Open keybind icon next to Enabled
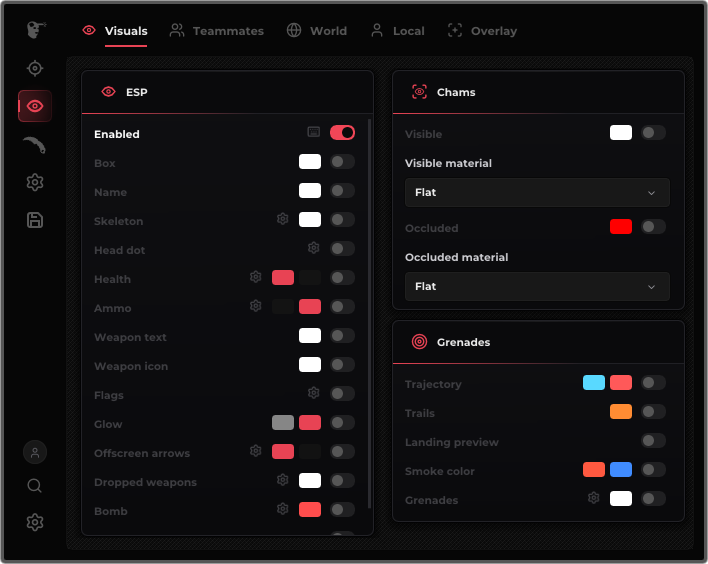 pos(313,132)
